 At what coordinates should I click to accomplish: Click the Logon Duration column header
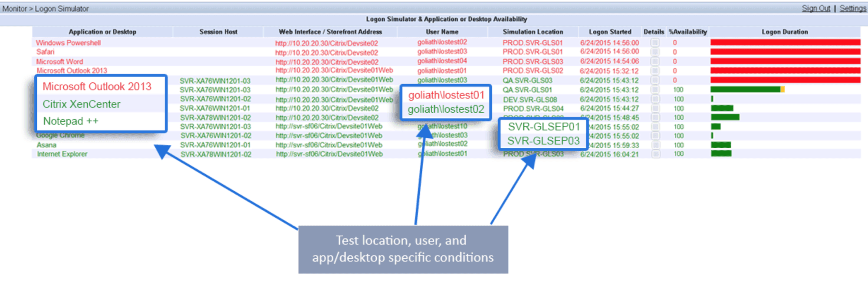click(785, 32)
